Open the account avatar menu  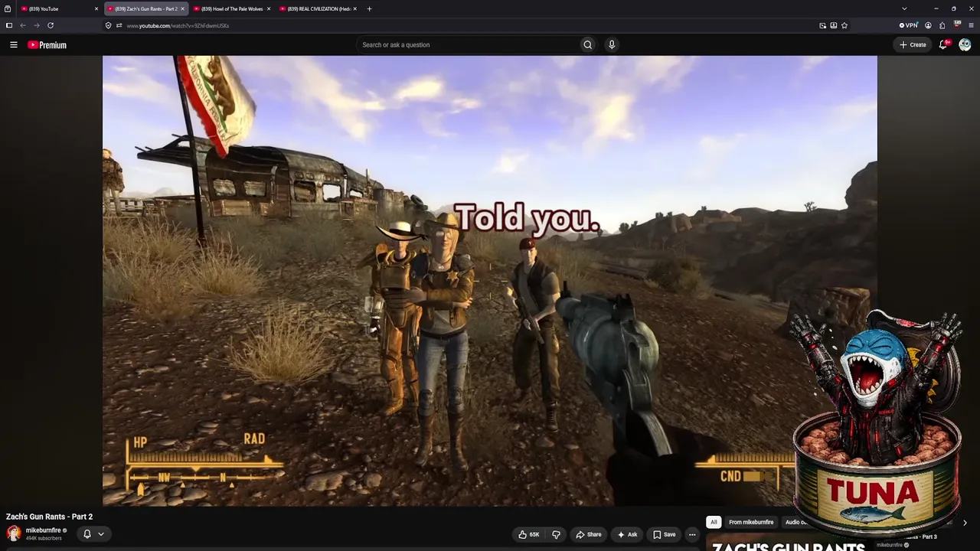point(965,44)
